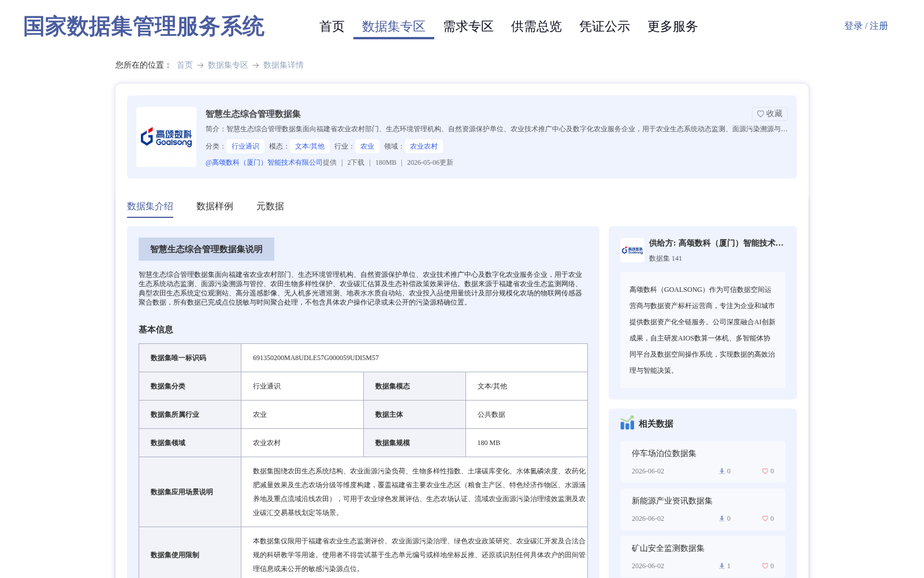Image resolution: width=924 pixels, height=578 pixels.
Task: Click the 行业通识 category tag
Action: [x=245, y=146]
